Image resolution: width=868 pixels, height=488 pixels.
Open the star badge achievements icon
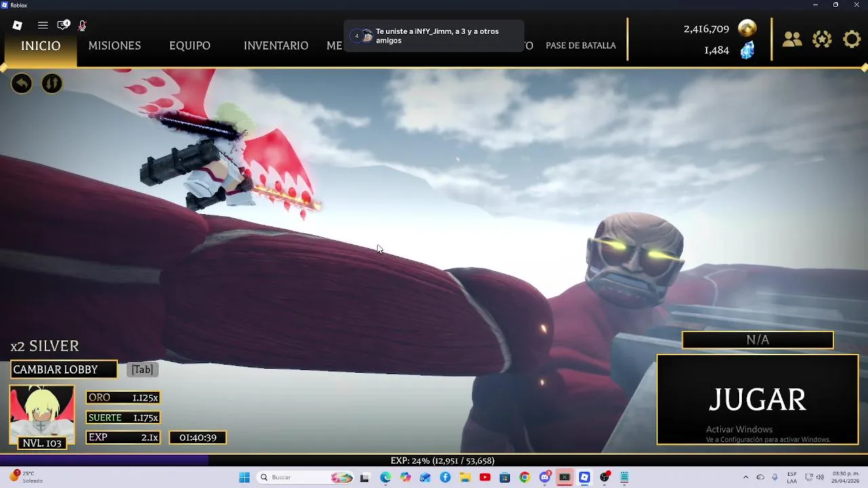point(822,39)
